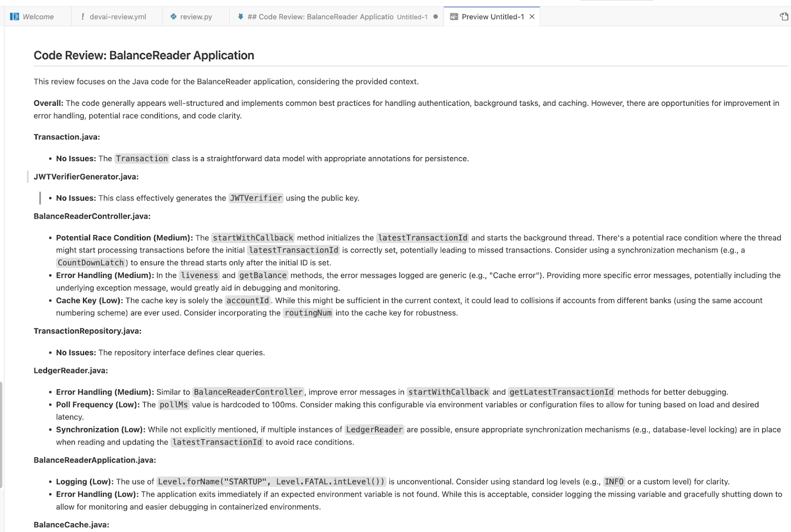The image size is (791, 532).
Task: Open the devai-review.yml tab
Action: (x=118, y=17)
